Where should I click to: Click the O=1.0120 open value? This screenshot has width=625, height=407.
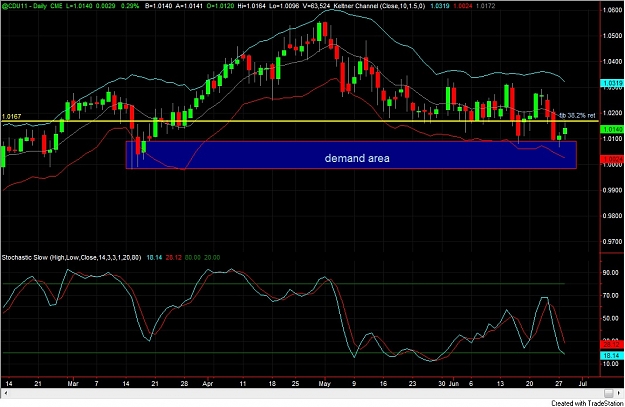click(x=220, y=6)
